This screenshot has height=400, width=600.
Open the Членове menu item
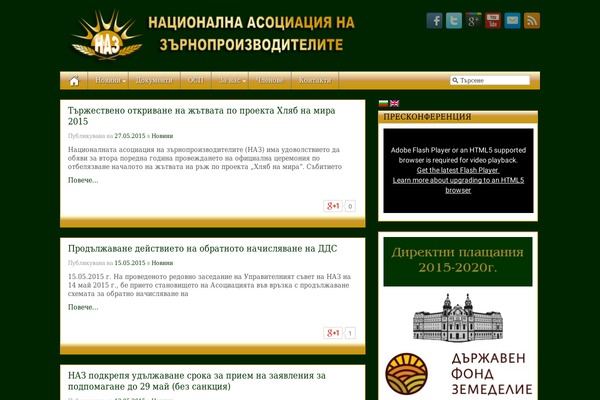(270, 80)
